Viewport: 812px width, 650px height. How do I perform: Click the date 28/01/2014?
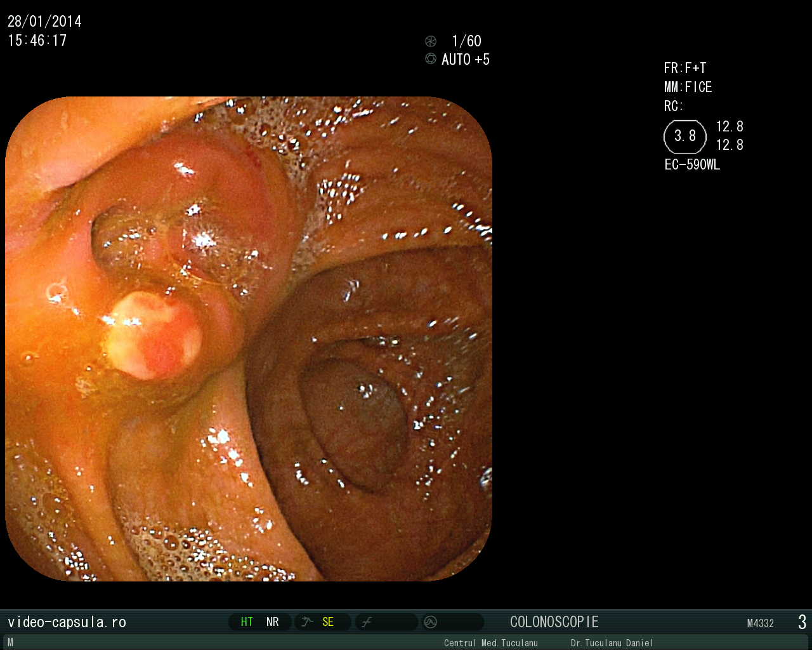click(44, 22)
